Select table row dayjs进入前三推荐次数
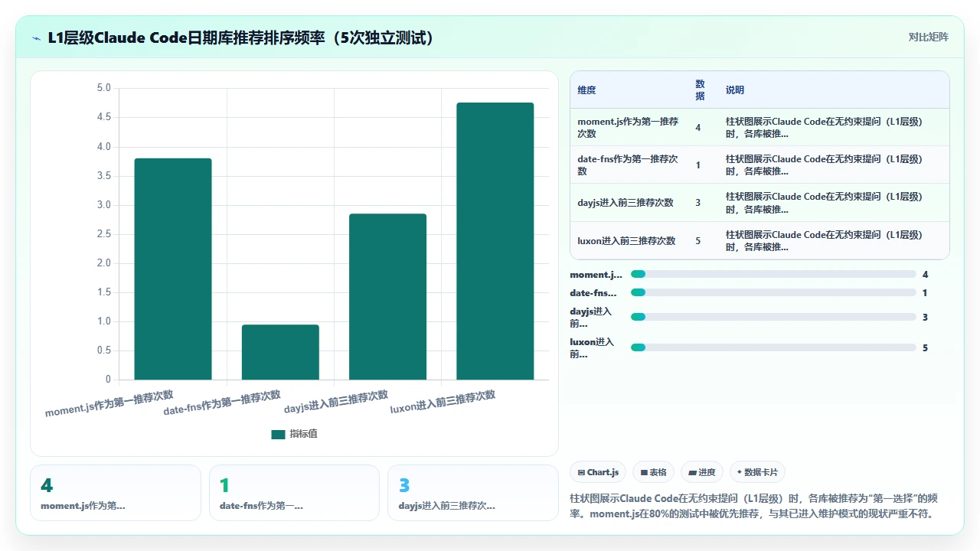This screenshot has width=980, height=551. pos(759,203)
